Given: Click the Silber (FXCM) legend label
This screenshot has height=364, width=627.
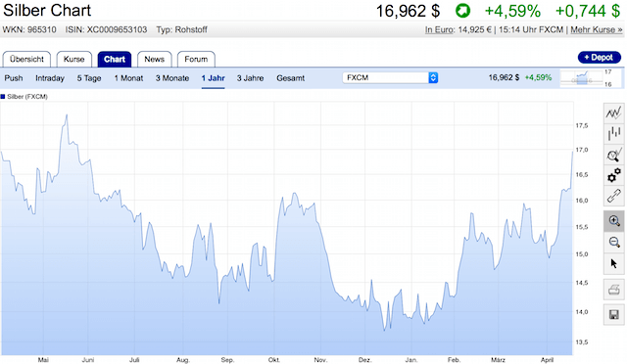Looking at the screenshot, I should coord(27,96).
